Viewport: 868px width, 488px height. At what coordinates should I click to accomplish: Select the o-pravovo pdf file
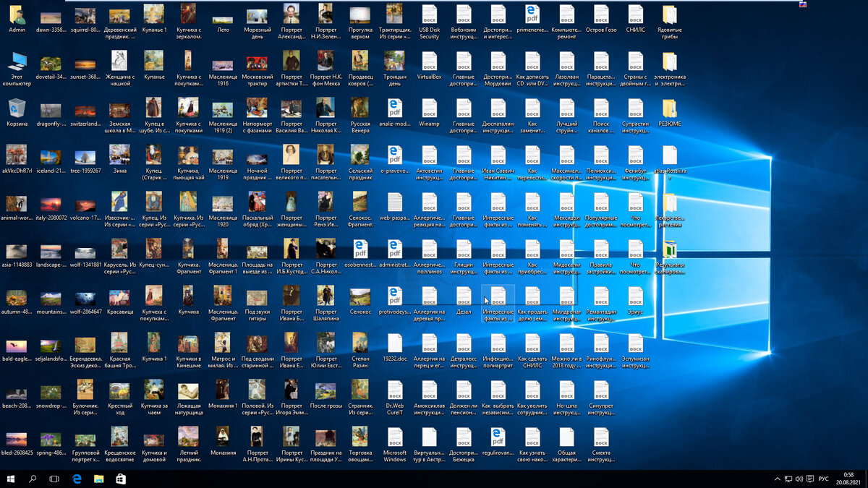point(394,155)
